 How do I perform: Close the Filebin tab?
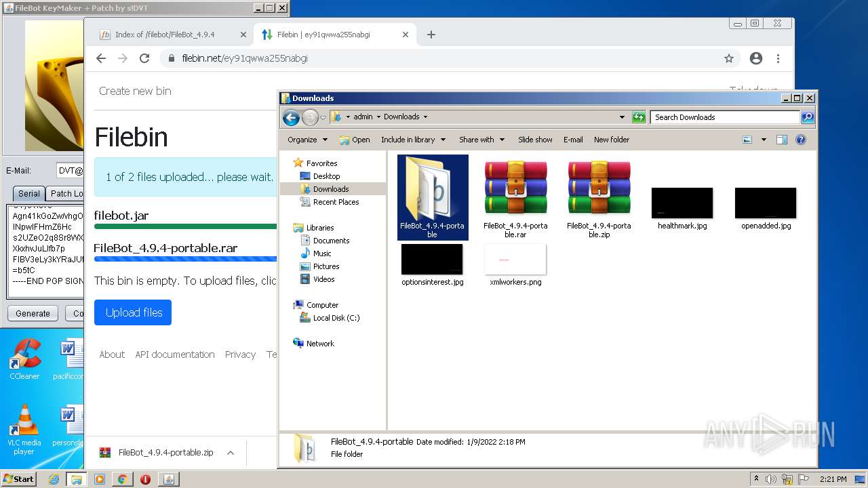click(x=406, y=35)
